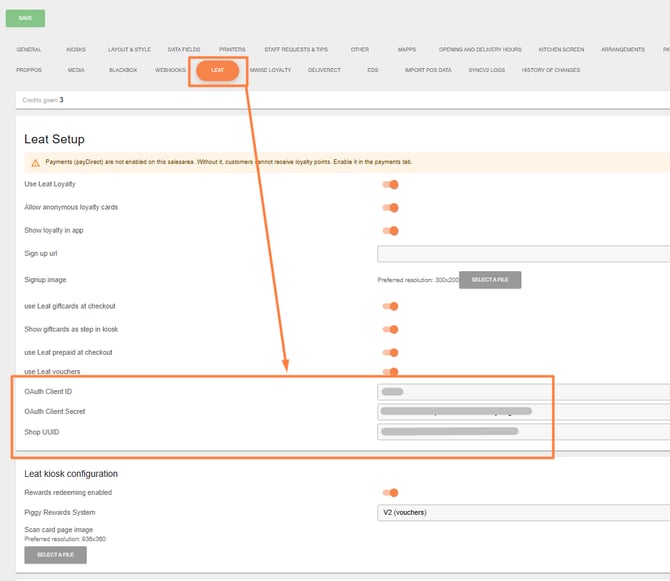
Task: Switch to the Kiosks tab
Action: (76, 49)
